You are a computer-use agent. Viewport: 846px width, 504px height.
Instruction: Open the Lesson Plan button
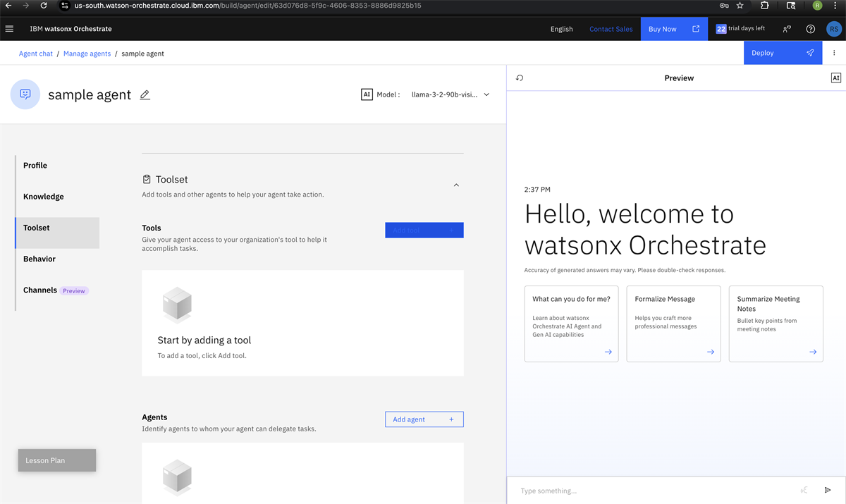pos(57,460)
